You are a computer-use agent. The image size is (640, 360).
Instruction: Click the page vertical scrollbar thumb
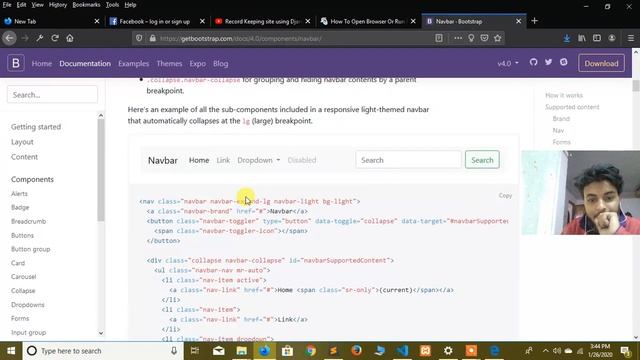coord(636,85)
